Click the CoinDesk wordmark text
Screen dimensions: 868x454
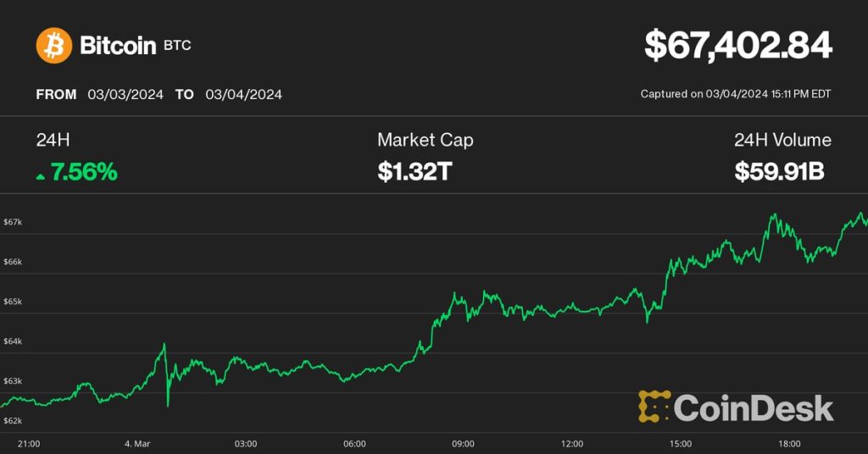[754, 408]
